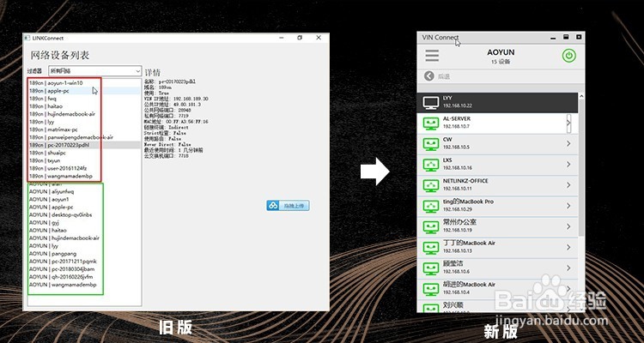Click the NETLINKZ-OFFICE device icon

click(431, 186)
